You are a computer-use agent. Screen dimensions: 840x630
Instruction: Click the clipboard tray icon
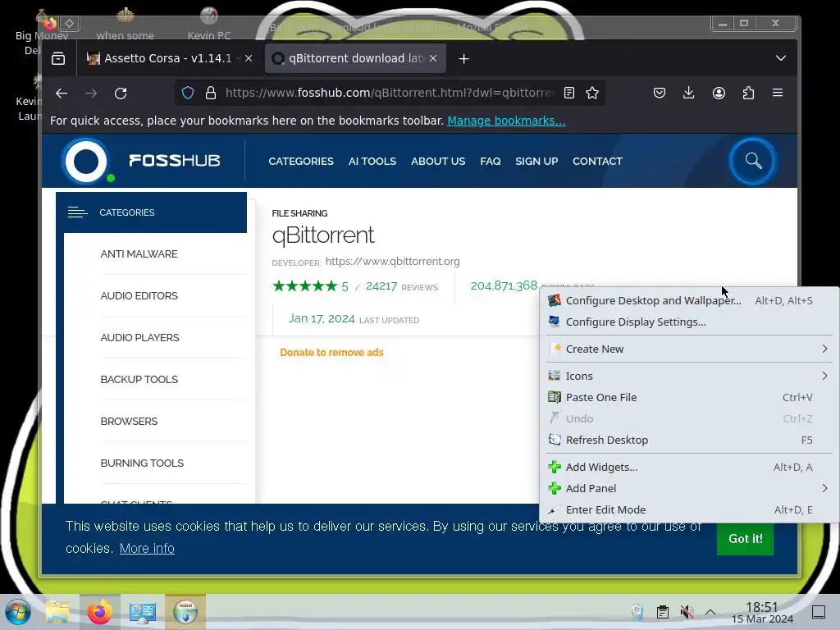point(663,612)
